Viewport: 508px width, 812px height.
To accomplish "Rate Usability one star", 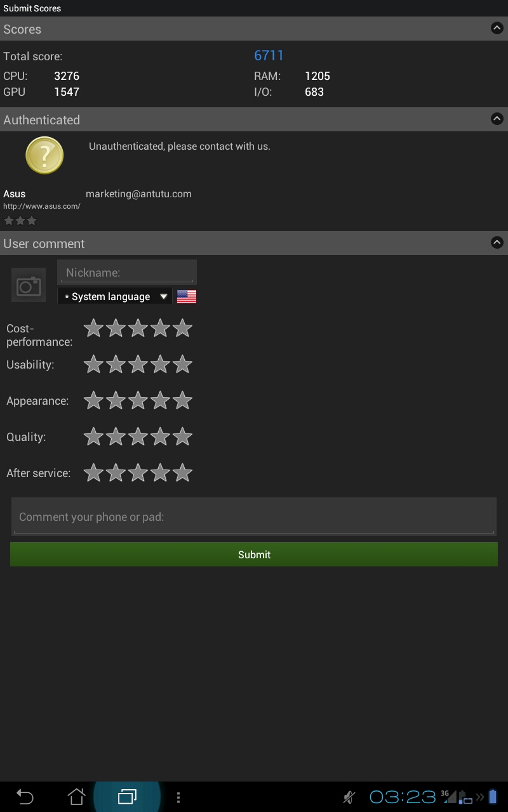I will click(x=93, y=364).
